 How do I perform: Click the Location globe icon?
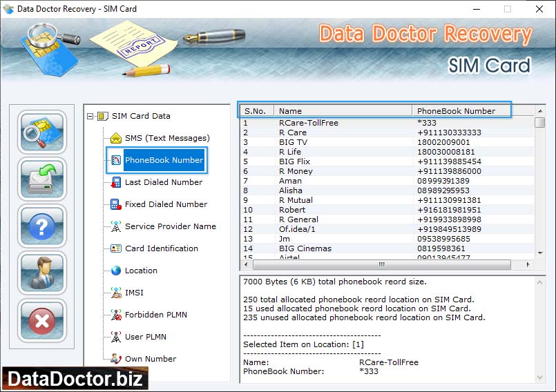115,271
